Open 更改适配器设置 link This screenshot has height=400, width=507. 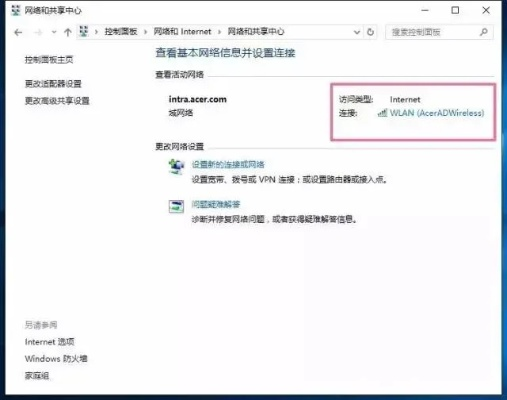pos(53,84)
